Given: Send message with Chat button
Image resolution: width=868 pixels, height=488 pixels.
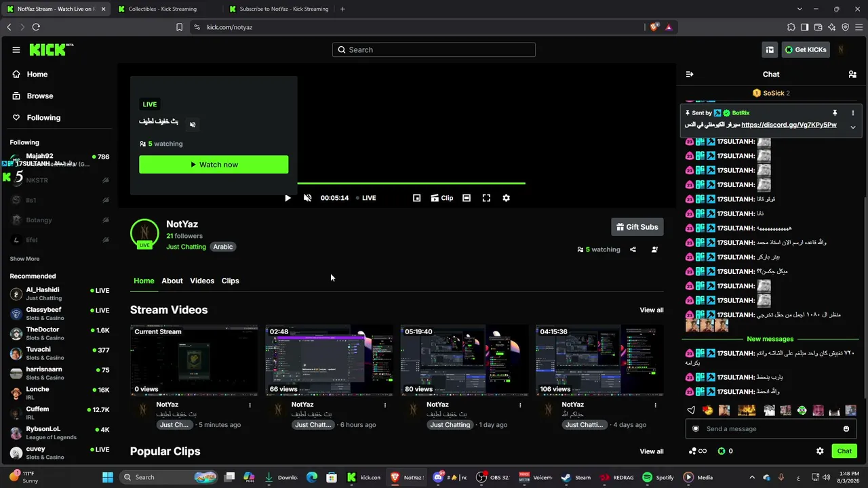Looking at the screenshot, I should point(844,451).
